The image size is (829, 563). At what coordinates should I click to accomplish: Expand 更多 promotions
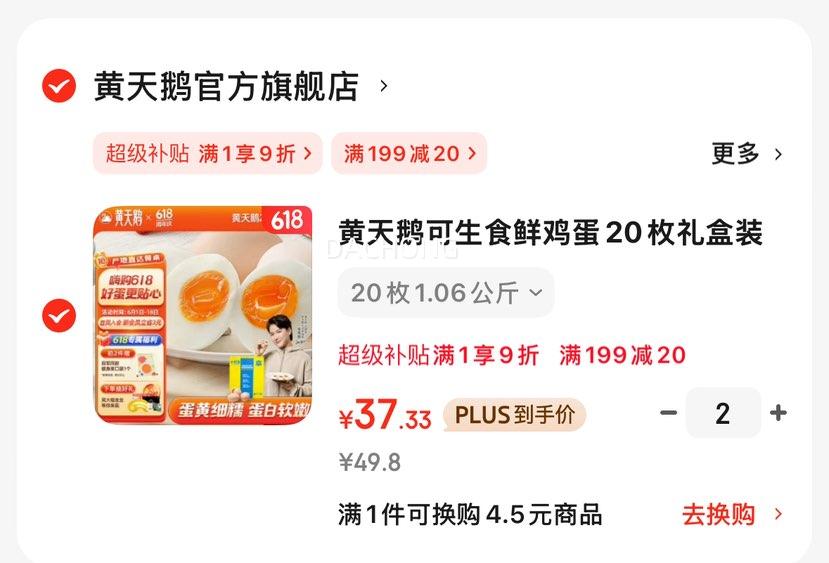tap(735, 154)
